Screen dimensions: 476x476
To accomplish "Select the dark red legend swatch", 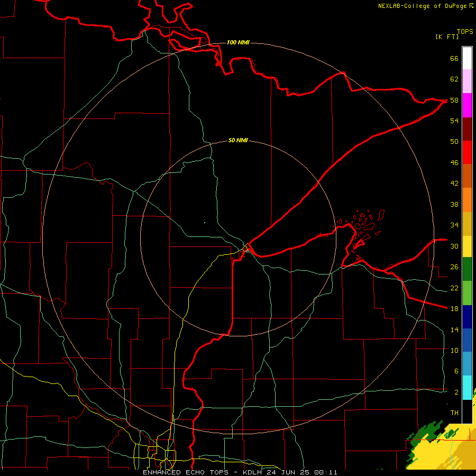I will point(467,129).
